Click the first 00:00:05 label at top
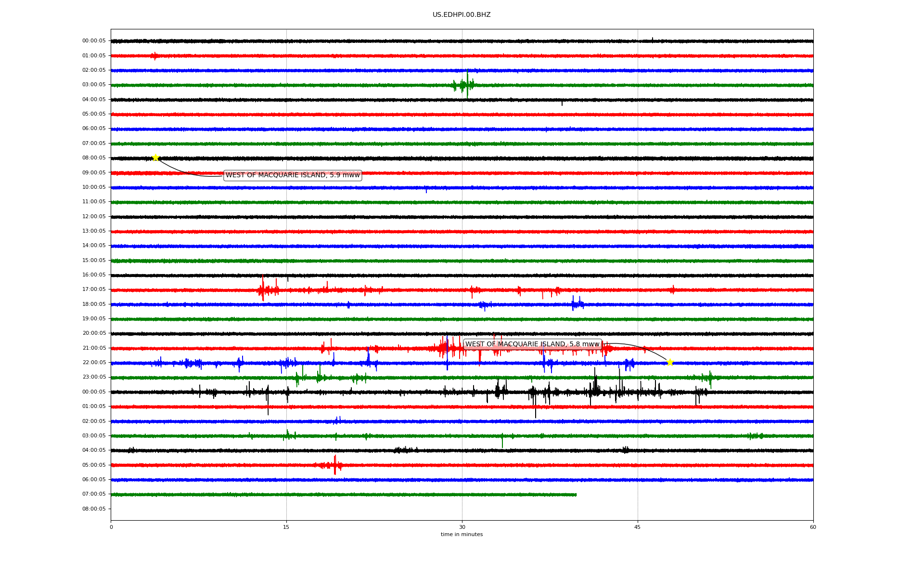 click(x=94, y=41)
